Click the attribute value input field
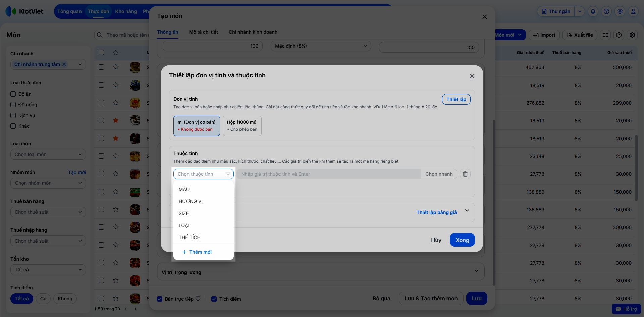The width and height of the screenshot is (644, 317). [329, 174]
